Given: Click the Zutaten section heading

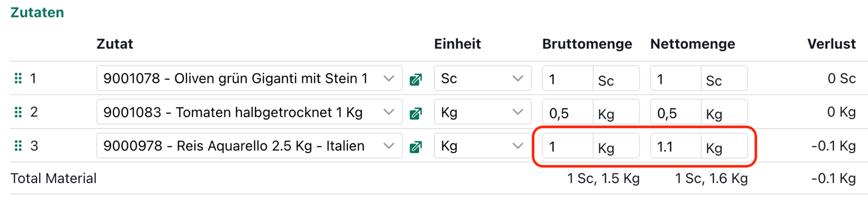Looking at the screenshot, I should coord(37,13).
